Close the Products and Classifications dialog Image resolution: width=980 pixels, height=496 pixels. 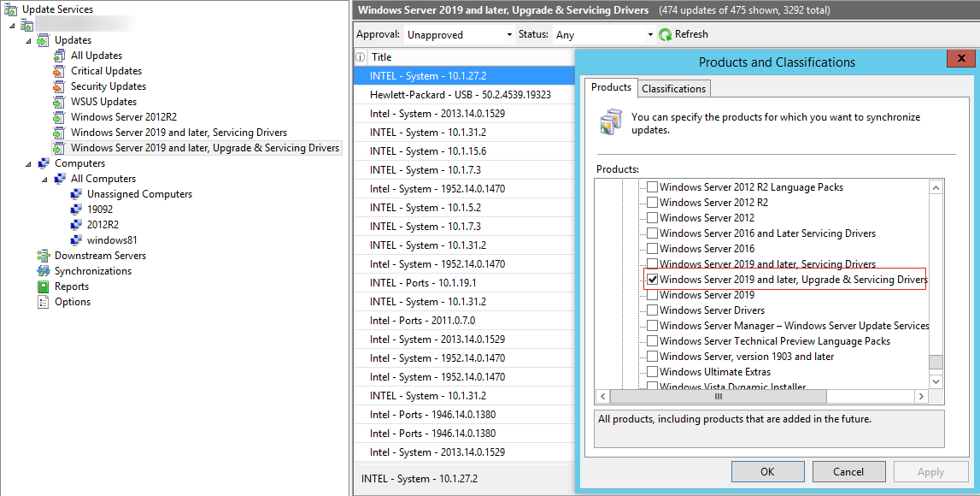961,58
